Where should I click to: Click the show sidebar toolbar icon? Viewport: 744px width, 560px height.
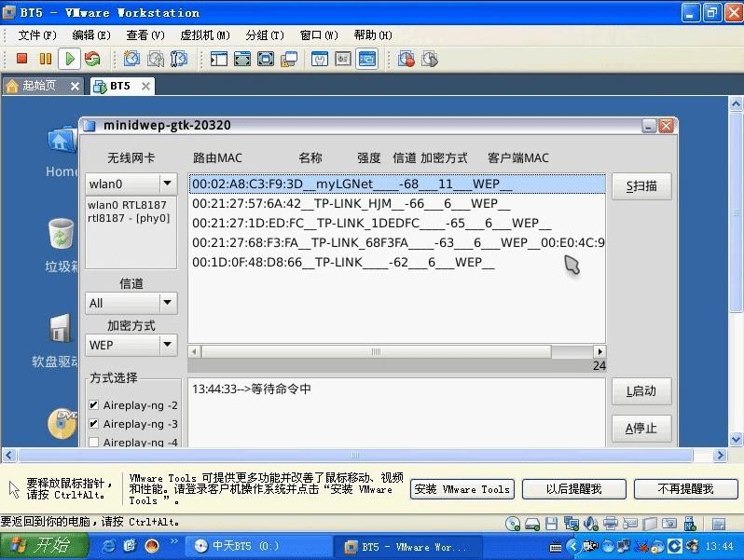pyautogui.click(x=219, y=59)
